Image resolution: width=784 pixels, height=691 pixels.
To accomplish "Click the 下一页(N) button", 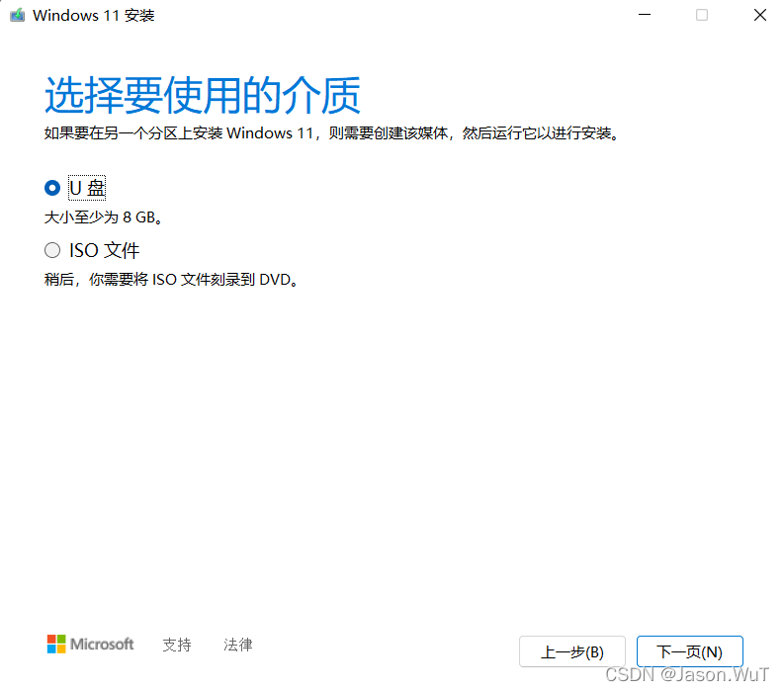I will (x=689, y=651).
